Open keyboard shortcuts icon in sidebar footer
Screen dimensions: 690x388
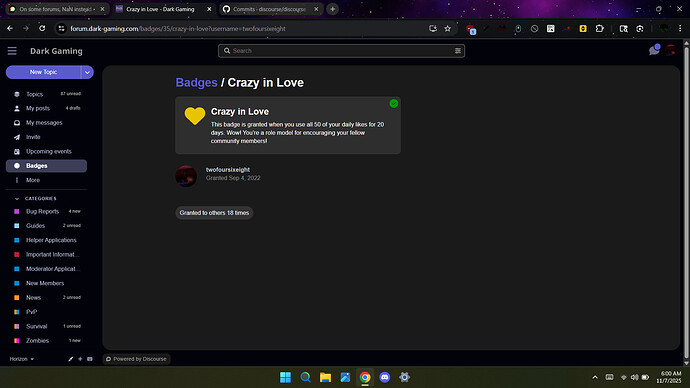[90, 359]
